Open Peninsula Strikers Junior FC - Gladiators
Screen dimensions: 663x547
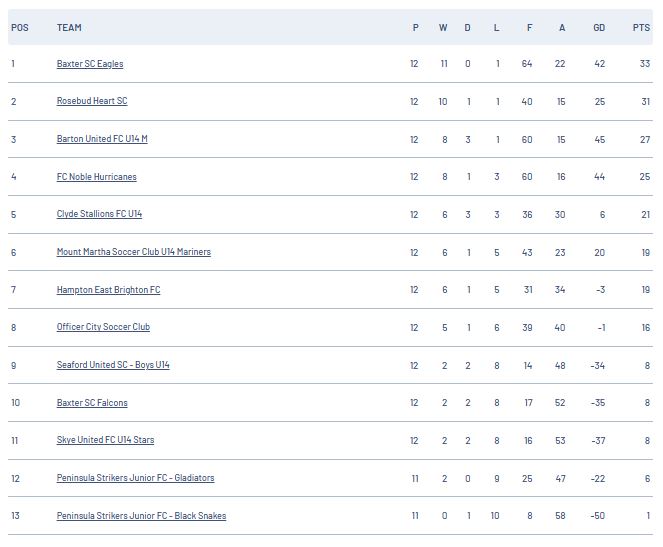click(135, 478)
